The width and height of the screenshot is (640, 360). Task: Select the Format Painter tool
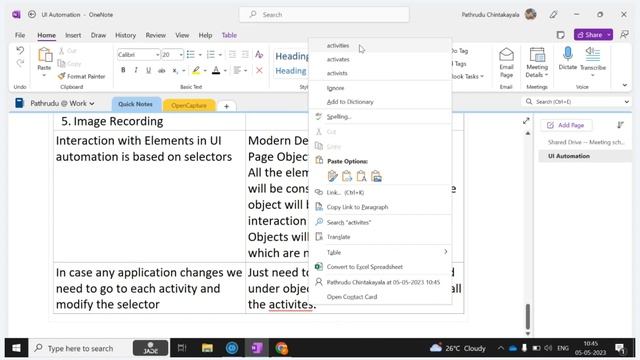click(x=82, y=76)
